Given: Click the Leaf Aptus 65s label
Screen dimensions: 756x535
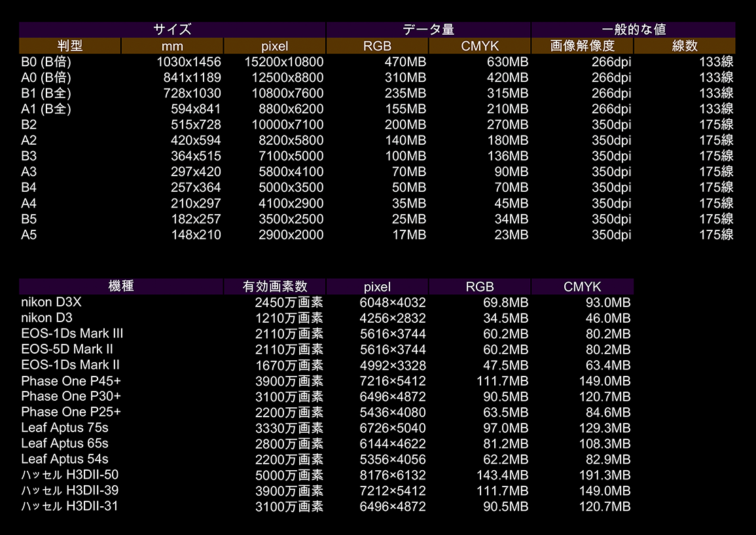Looking at the screenshot, I should click(x=65, y=443).
